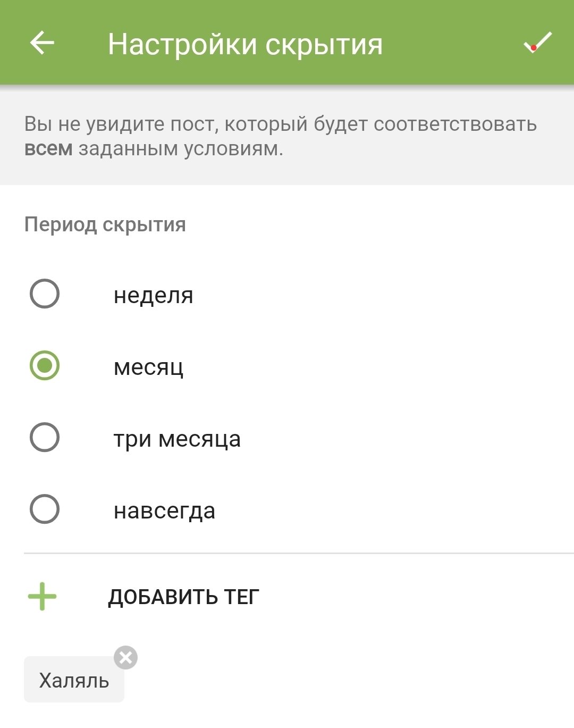
Task: Tap the bold всем word in description
Action: 48,148
